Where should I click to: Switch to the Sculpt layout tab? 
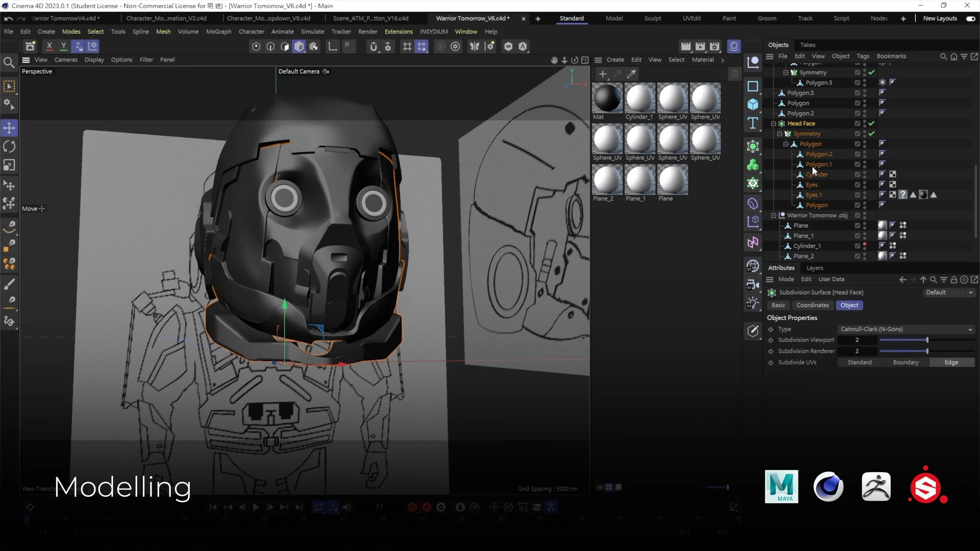[653, 18]
